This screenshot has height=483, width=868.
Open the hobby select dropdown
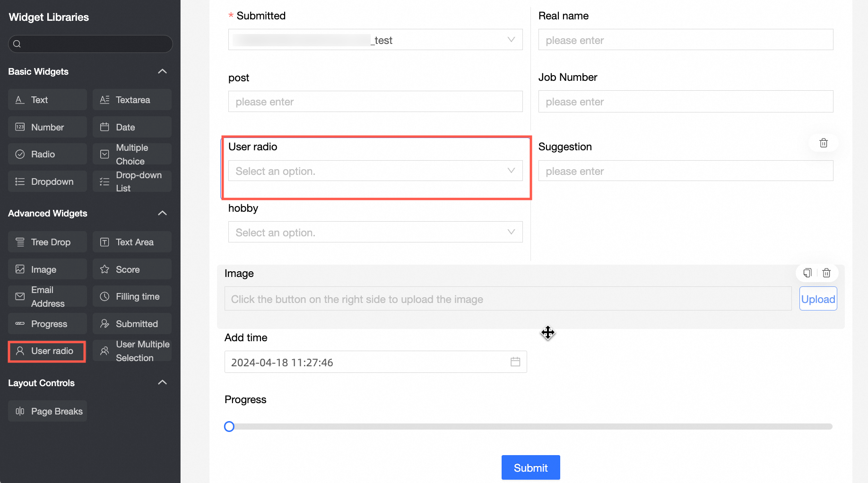pos(375,233)
